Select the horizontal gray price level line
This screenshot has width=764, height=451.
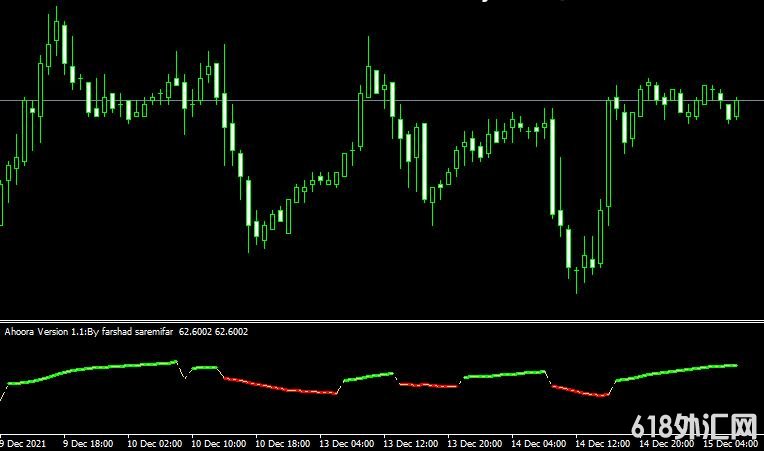(x=300, y=99)
